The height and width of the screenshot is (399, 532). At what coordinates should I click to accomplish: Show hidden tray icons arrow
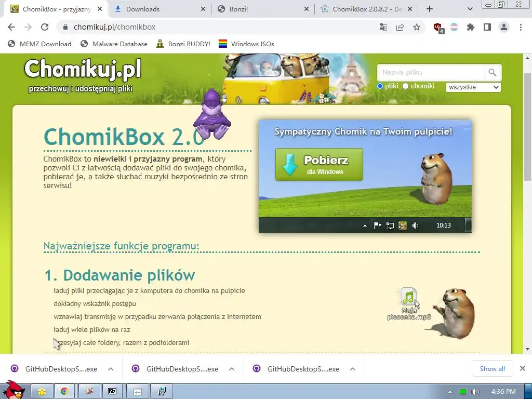[450, 392]
